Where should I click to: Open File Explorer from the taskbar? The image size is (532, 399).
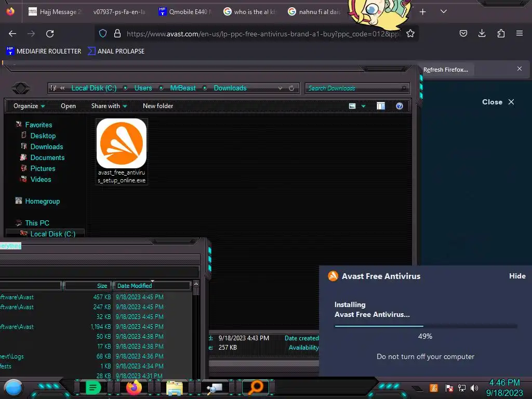click(x=175, y=388)
